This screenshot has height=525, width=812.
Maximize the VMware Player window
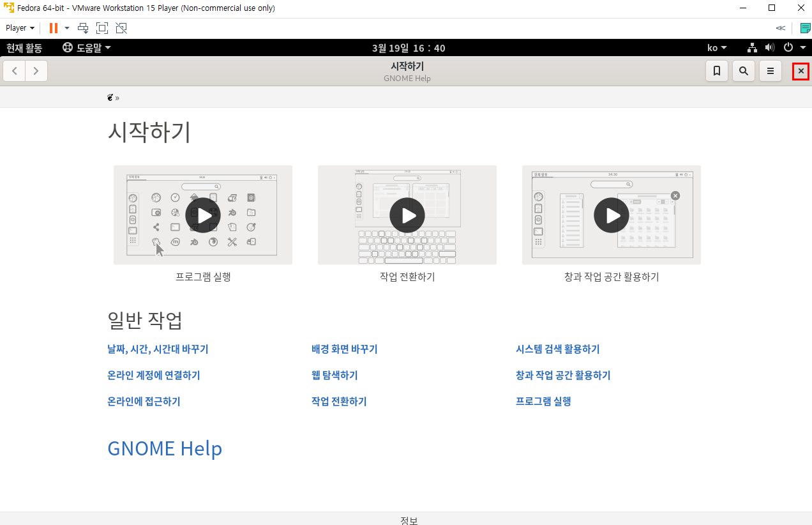[x=772, y=8]
